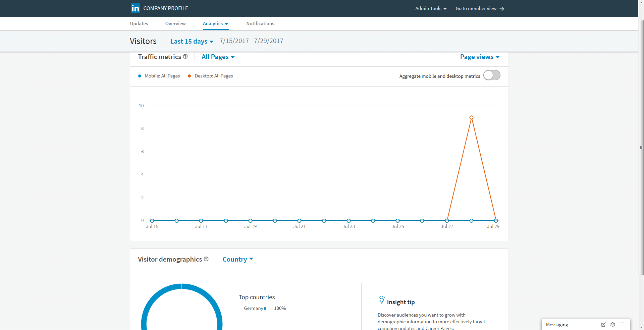The width and height of the screenshot is (644, 330).
Task: Switch to the Updates tab
Action: tap(139, 23)
